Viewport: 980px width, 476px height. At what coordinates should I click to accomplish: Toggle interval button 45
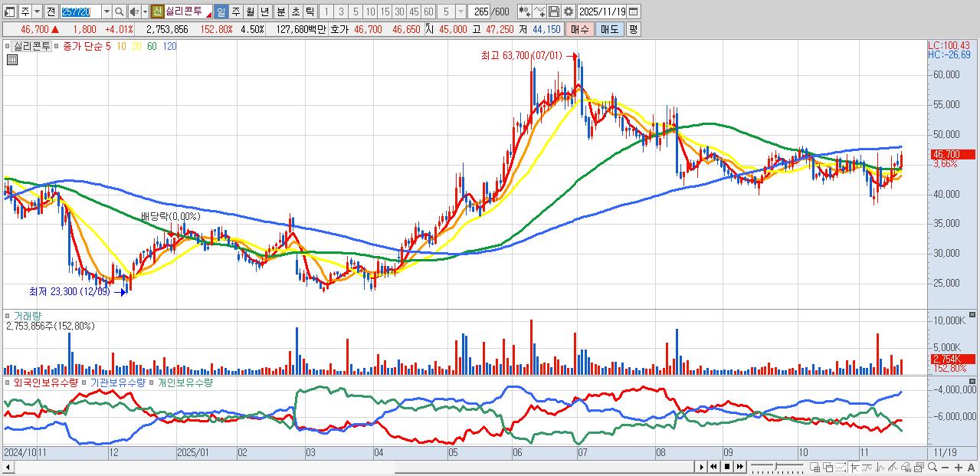(x=414, y=11)
